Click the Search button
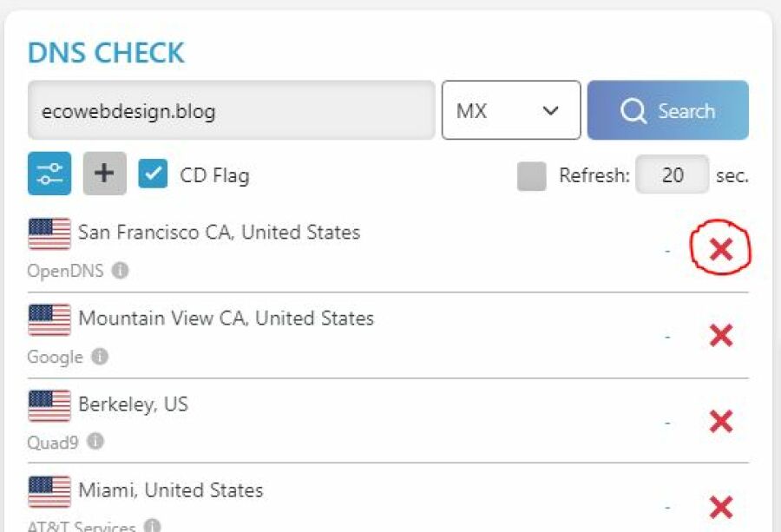781x532 pixels. pyautogui.click(x=667, y=110)
